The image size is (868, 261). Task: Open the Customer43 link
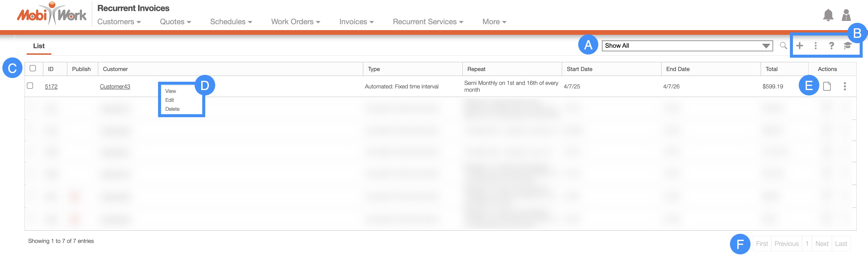115,87
